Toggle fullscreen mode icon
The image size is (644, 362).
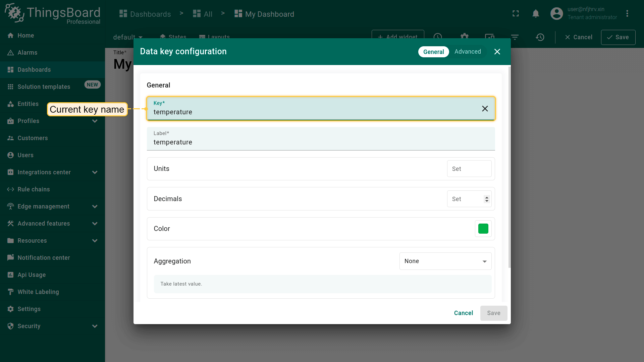coord(516,14)
